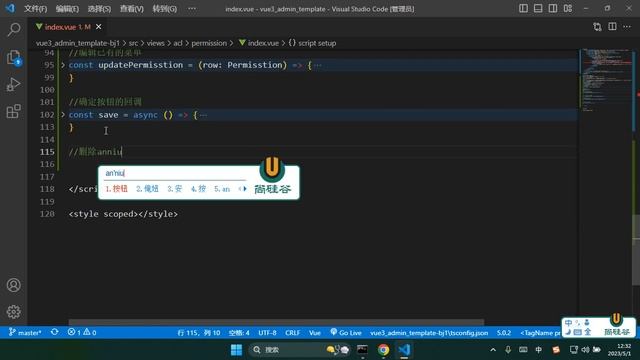Change Vue language mode
The image size is (640, 360).
[315, 333]
